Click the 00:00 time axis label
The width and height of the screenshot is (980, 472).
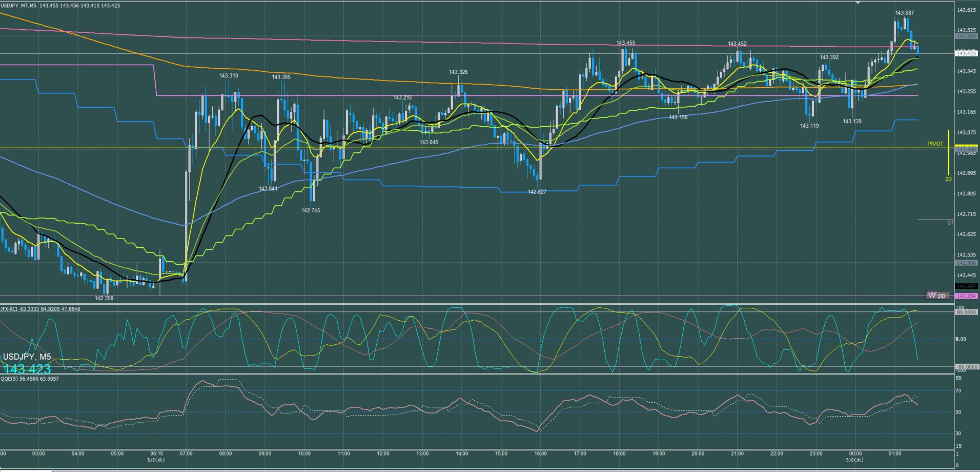click(855, 454)
